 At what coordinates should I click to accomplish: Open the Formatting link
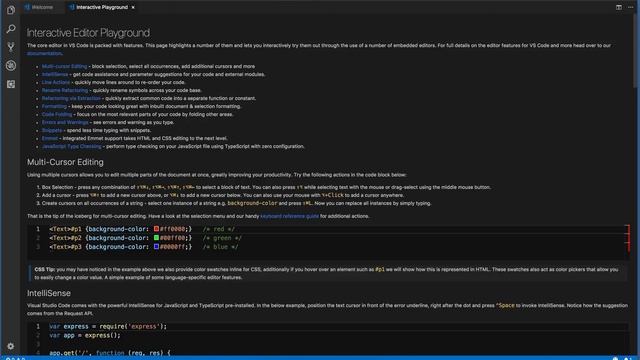tap(54, 106)
